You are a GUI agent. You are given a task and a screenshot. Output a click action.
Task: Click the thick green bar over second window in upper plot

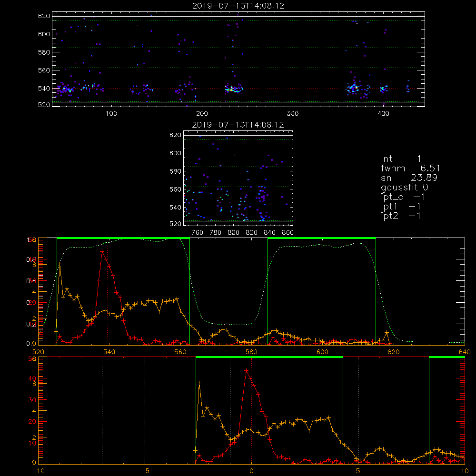tap(322, 238)
